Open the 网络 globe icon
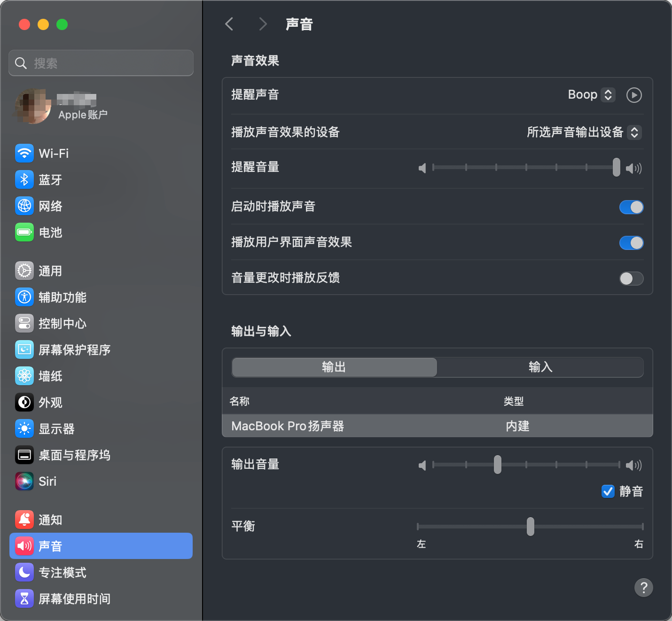Image resolution: width=672 pixels, height=621 pixels. [x=24, y=206]
